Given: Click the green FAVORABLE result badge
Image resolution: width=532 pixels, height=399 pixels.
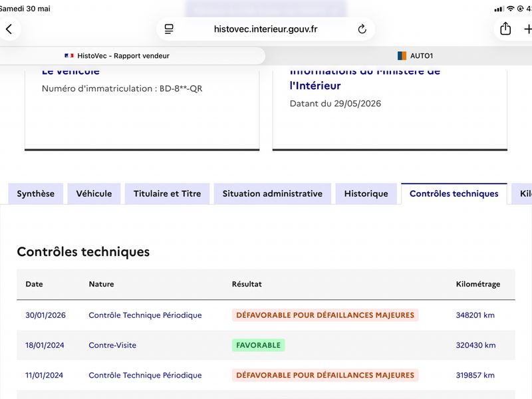Looking at the screenshot, I should pyautogui.click(x=258, y=345).
